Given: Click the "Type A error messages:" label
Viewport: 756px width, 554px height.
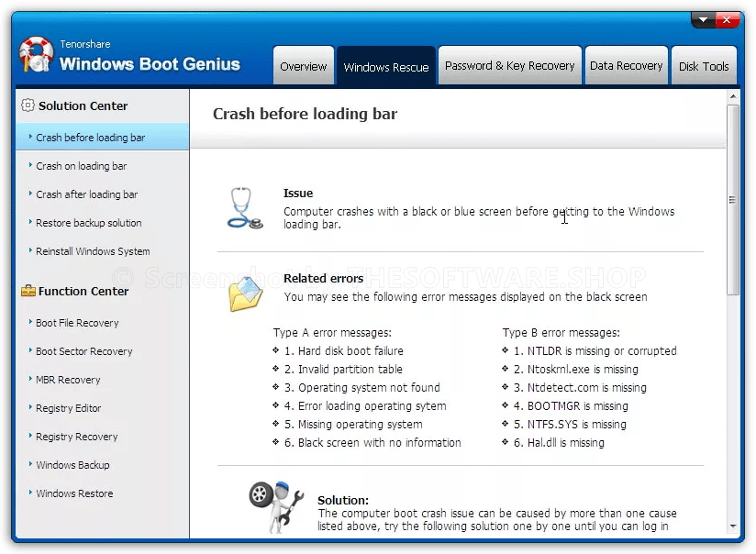Looking at the screenshot, I should tap(332, 332).
